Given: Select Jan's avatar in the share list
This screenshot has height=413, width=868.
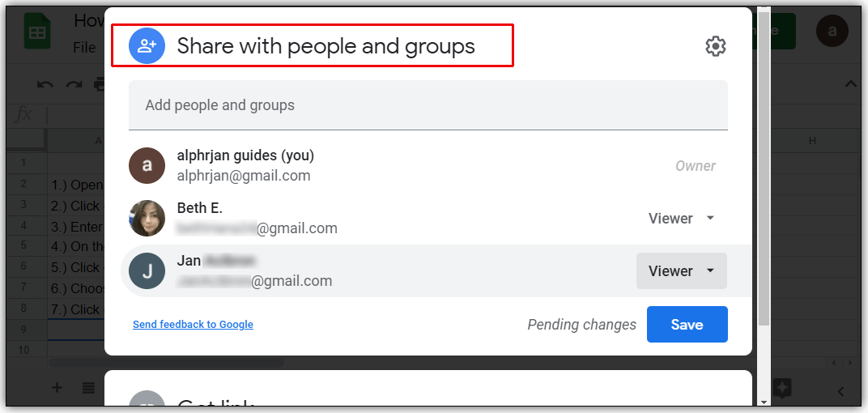Looking at the screenshot, I should click(x=147, y=270).
